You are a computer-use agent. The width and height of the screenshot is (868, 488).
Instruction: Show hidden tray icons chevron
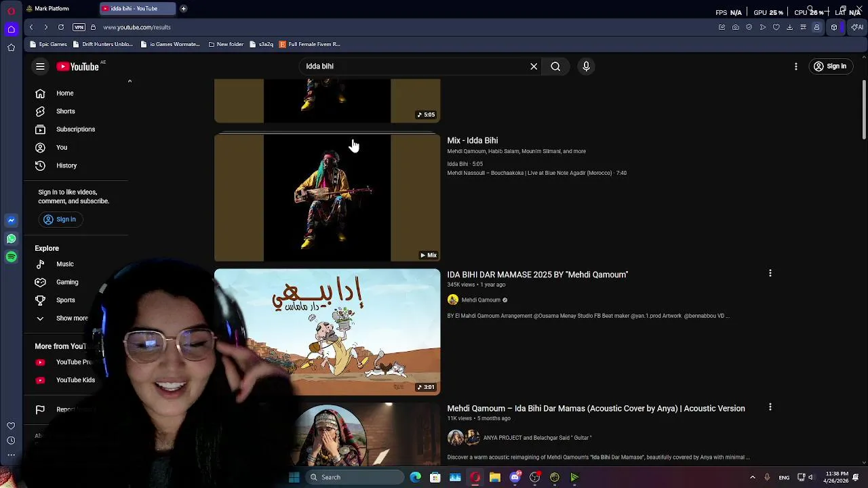[752, 477]
